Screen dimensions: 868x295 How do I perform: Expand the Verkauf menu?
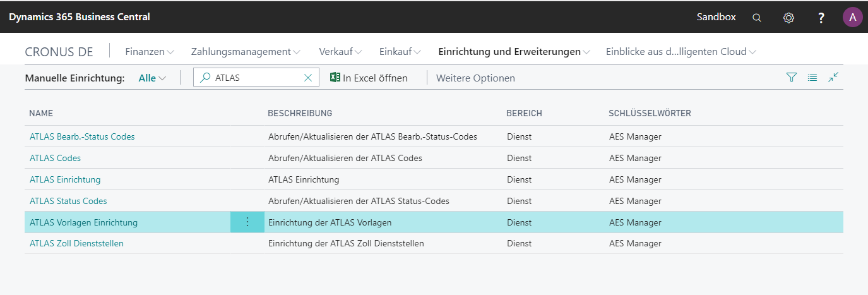click(340, 52)
